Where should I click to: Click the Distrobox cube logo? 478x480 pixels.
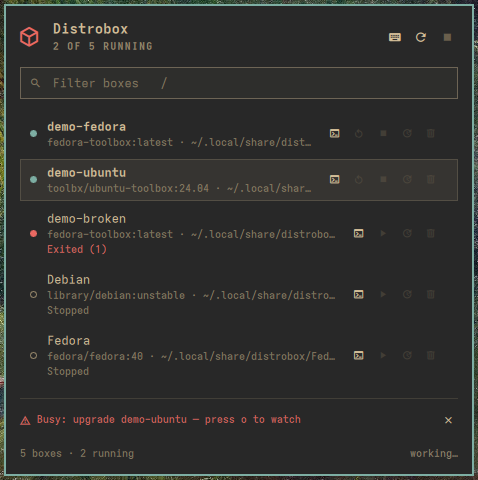pyautogui.click(x=29, y=37)
